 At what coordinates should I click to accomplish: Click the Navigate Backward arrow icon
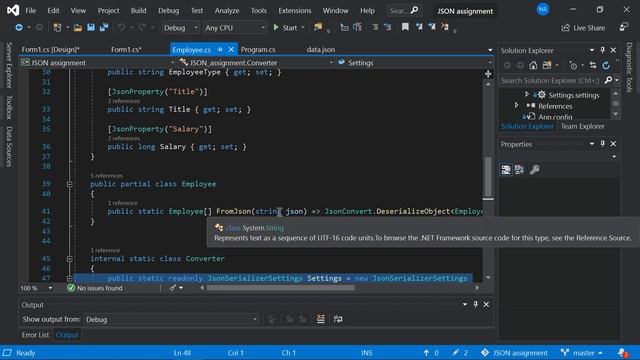pos(19,27)
